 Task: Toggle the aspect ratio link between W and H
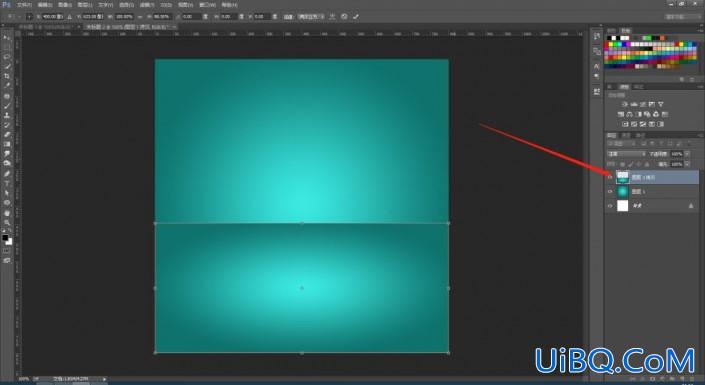(x=140, y=17)
